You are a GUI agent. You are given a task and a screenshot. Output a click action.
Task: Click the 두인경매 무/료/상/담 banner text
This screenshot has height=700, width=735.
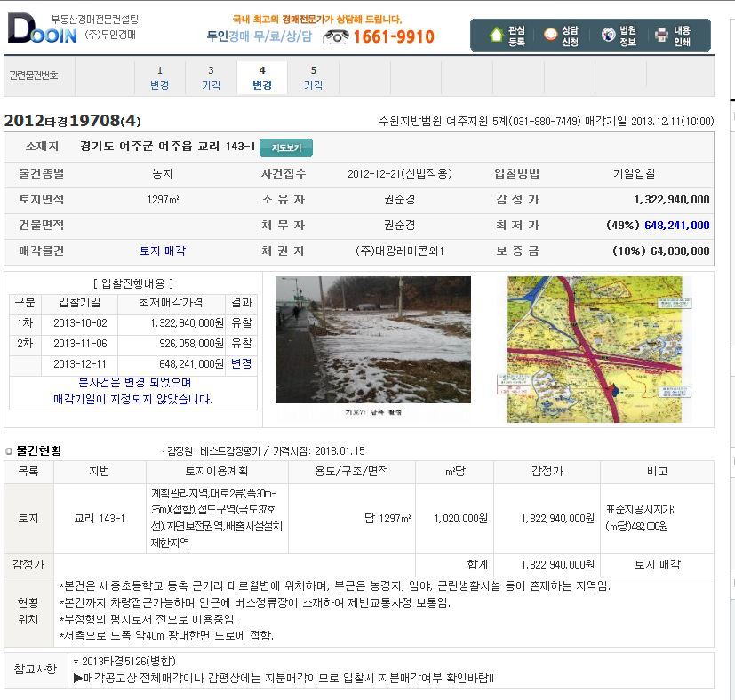click(x=260, y=36)
